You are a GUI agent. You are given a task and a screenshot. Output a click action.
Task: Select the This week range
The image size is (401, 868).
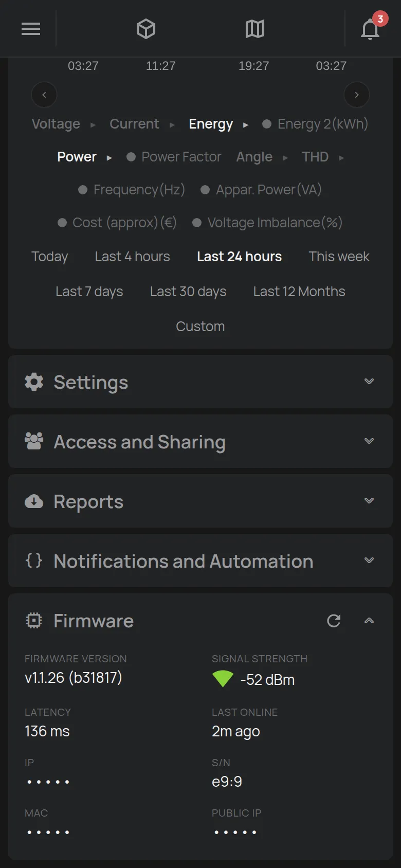pyautogui.click(x=339, y=257)
